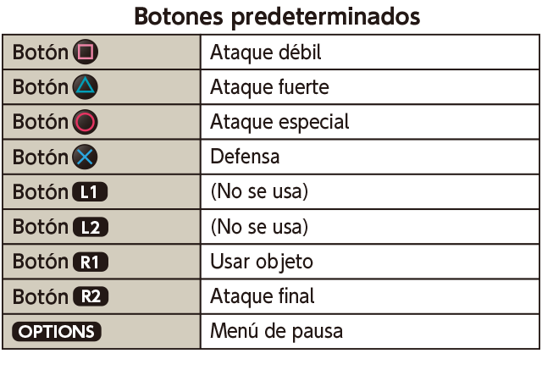The image size is (542, 392).
Task: Click the L2 button badge
Action: (91, 227)
